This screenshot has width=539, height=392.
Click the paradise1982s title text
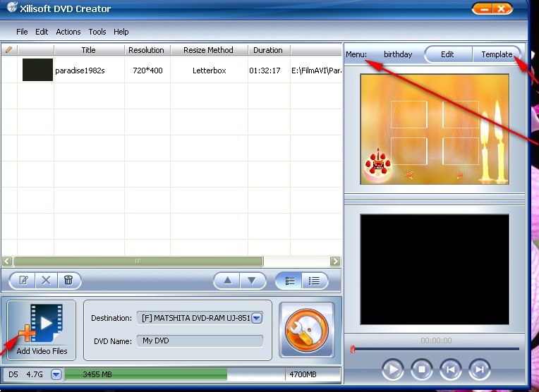coord(80,71)
